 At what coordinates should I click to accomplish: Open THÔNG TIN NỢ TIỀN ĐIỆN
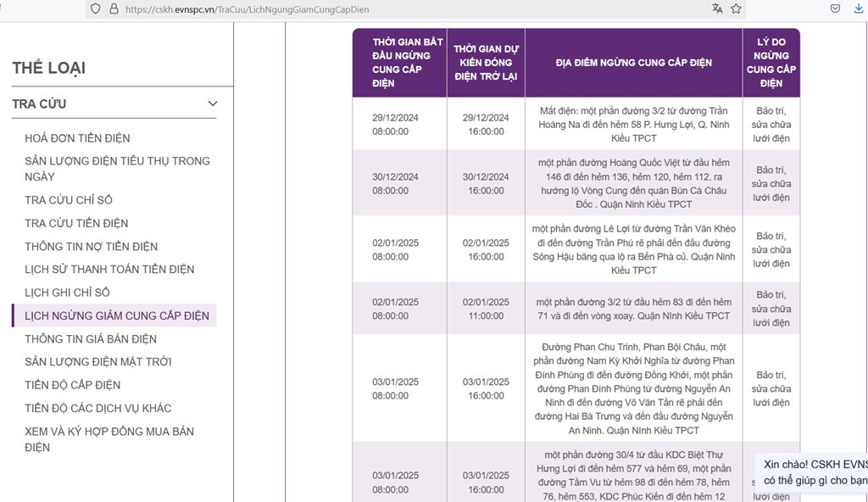coord(92,247)
